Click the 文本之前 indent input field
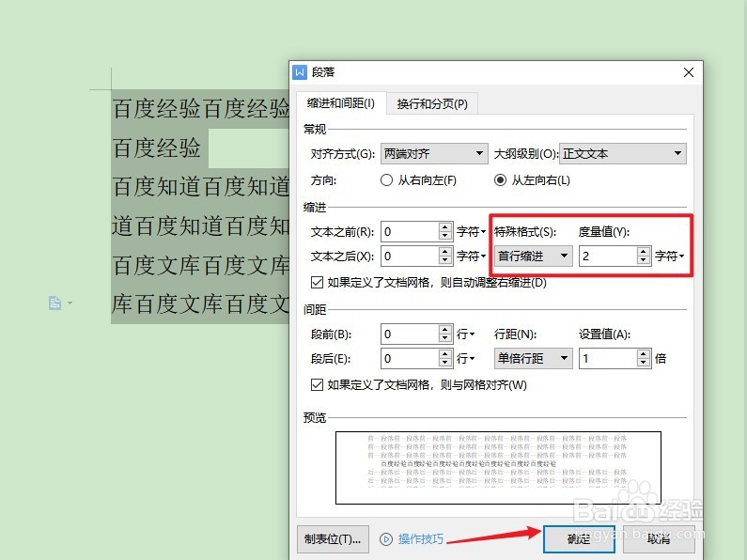The width and height of the screenshot is (747, 560). 410,232
